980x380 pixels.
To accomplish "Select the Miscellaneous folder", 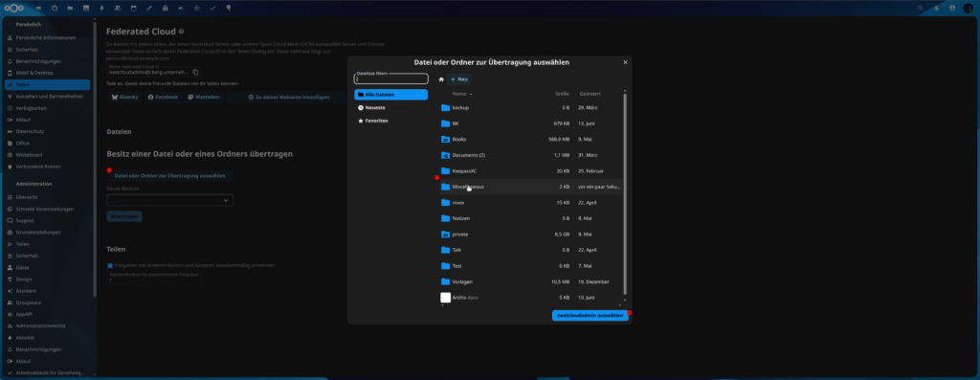I will (530, 187).
